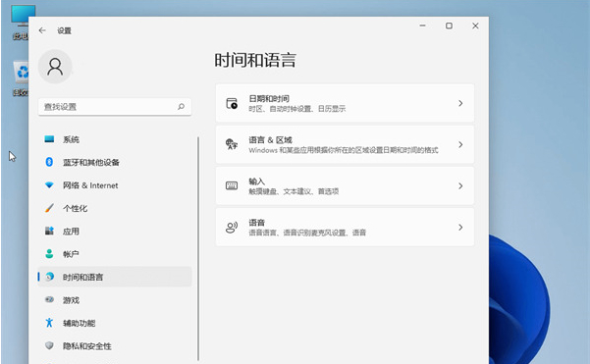The image size is (590, 364).
Task: Click the 语音 speech icon
Action: tap(232, 227)
